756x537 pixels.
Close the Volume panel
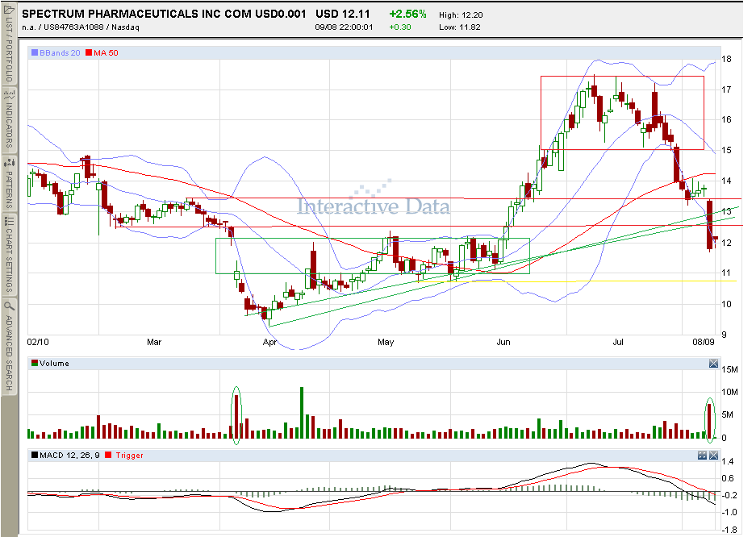click(713, 364)
